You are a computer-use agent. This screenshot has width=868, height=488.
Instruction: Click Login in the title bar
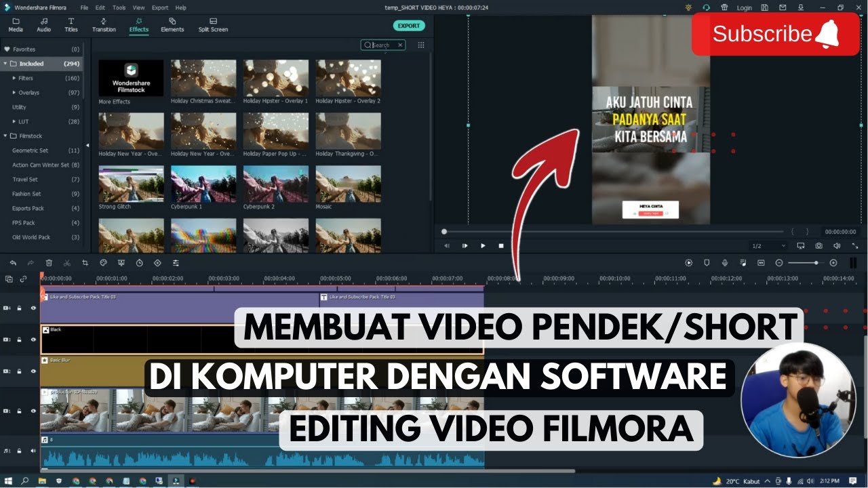pos(745,7)
